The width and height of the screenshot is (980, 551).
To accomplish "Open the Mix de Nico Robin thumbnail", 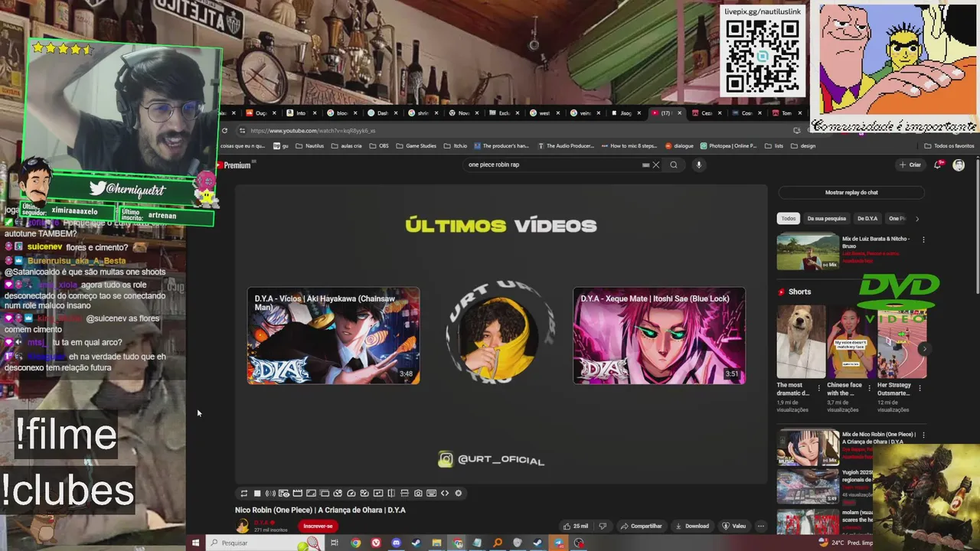I will (x=808, y=448).
